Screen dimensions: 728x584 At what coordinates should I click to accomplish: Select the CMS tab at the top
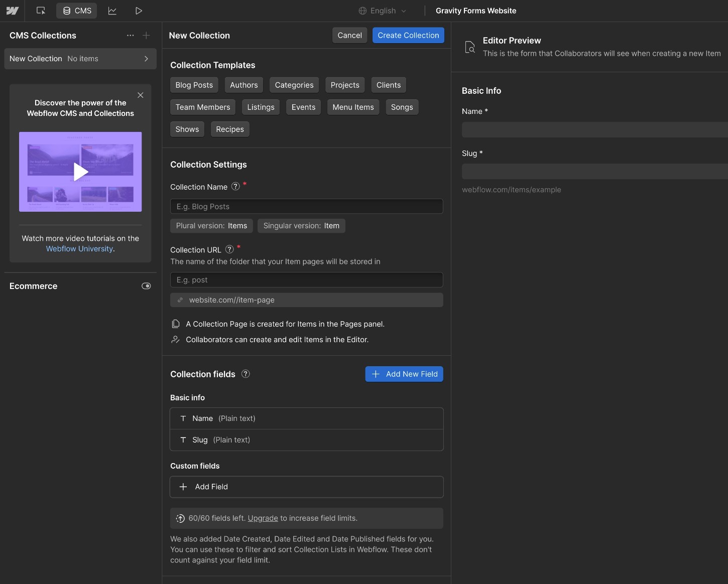click(76, 11)
